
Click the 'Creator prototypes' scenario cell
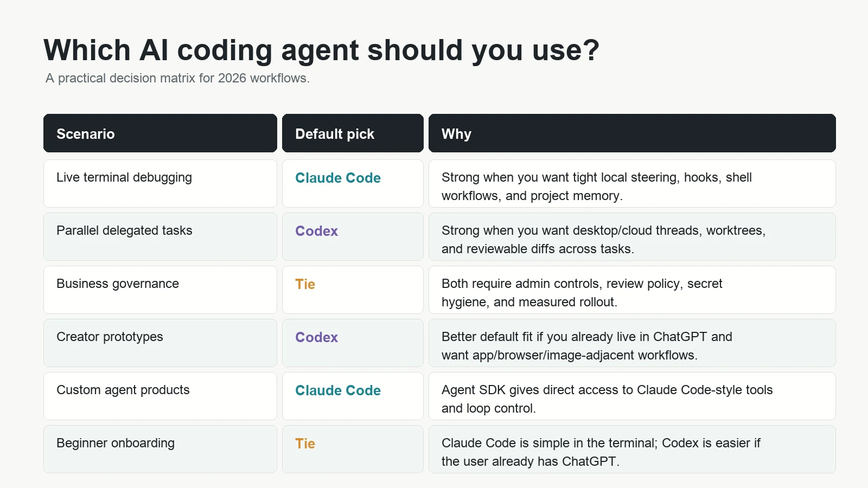tap(160, 343)
